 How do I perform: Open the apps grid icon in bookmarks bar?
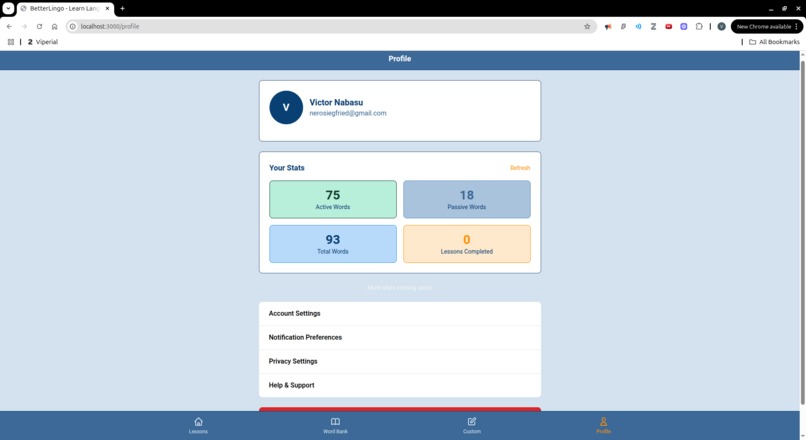pyautogui.click(x=11, y=42)
